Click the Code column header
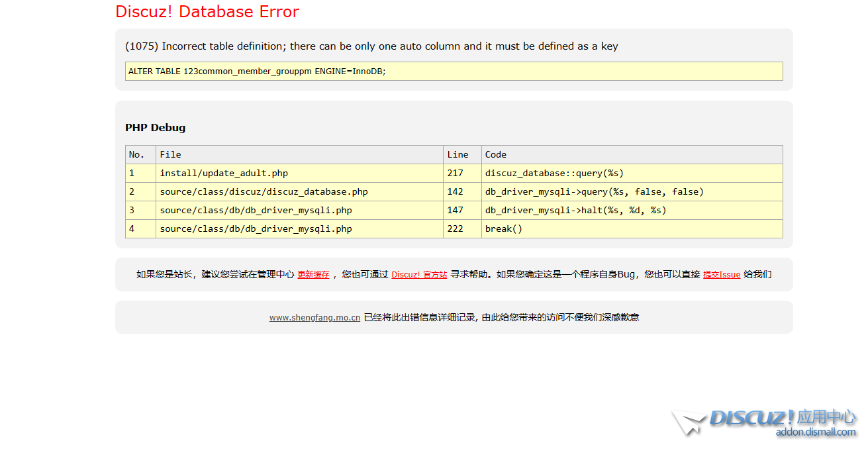The image size is (868, 449). pos(495,154)
